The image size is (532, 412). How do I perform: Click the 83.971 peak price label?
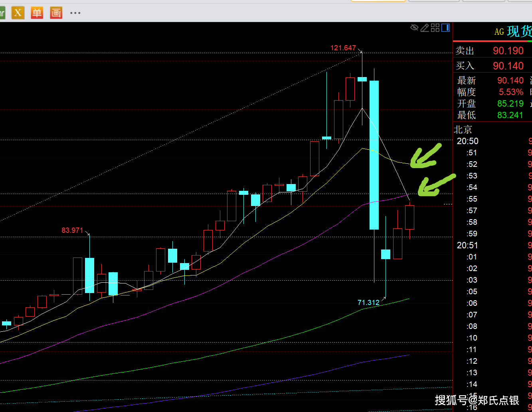pos(72,230)
